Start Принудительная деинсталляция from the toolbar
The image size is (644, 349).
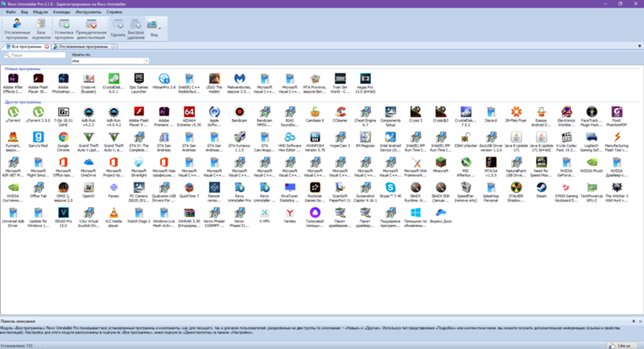pos(91,29)
